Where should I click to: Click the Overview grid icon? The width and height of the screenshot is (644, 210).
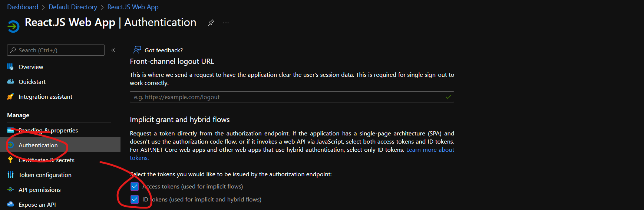pos(10,67)
